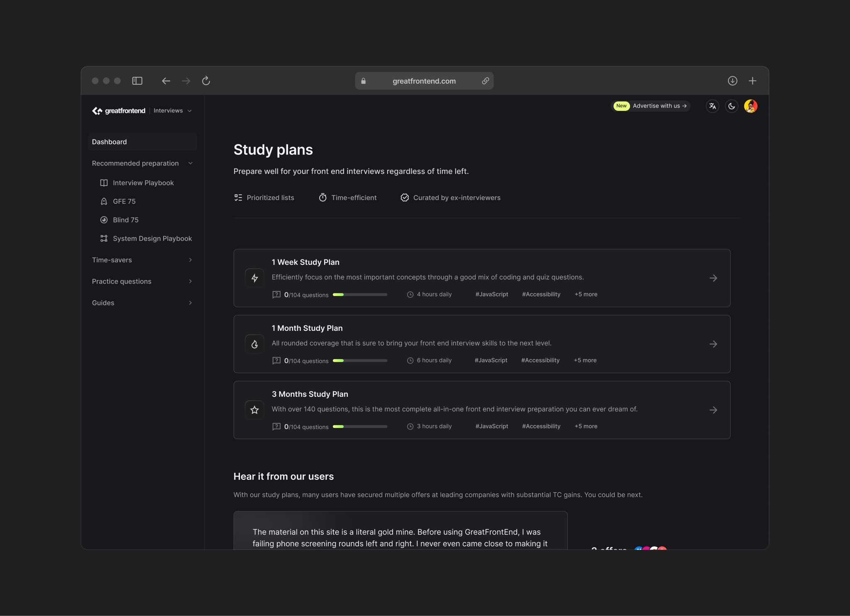Image resolution: width=850 pixels, height=616 pixels.
Task: Click the greatfrontend.com address bar
Action: tap(424, 81)
